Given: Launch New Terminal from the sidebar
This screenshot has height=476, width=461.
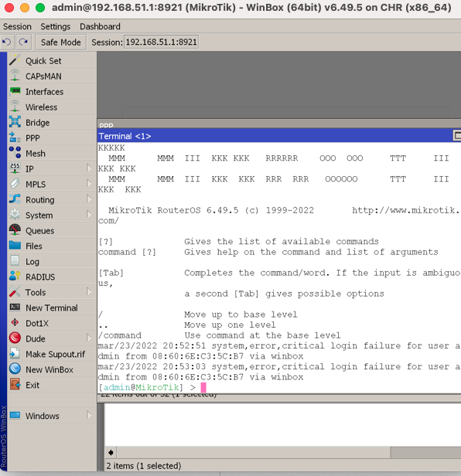Looking at the screenshot, I should pyautogui.click(x=52, y=308).
